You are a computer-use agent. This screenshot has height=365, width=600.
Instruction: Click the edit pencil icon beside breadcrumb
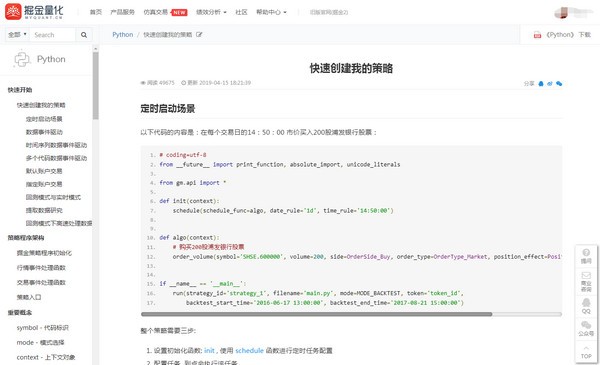pyautogui.click(x=199, y=34)
